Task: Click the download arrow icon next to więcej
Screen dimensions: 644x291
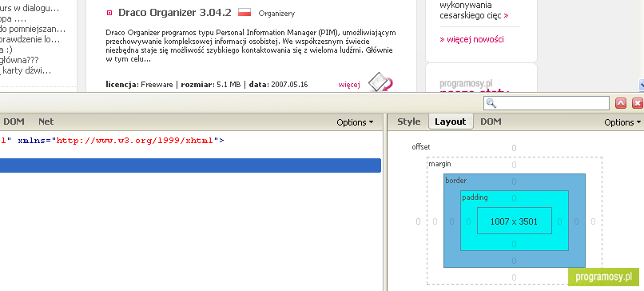Action: coord(380,82)
